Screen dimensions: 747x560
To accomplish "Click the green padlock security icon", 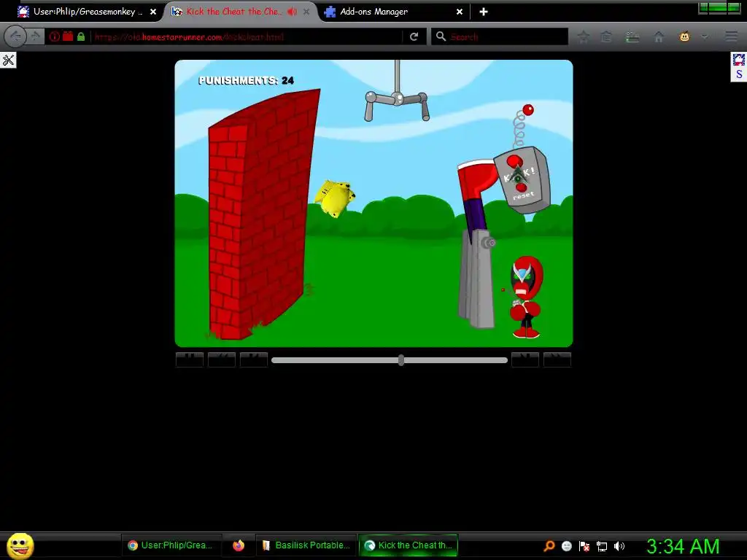I will point(81,36).
